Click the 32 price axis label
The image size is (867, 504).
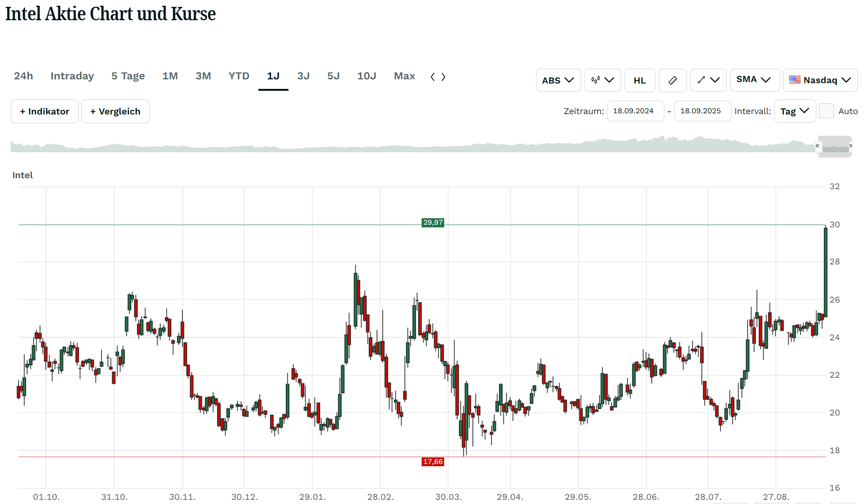(835, 187)
